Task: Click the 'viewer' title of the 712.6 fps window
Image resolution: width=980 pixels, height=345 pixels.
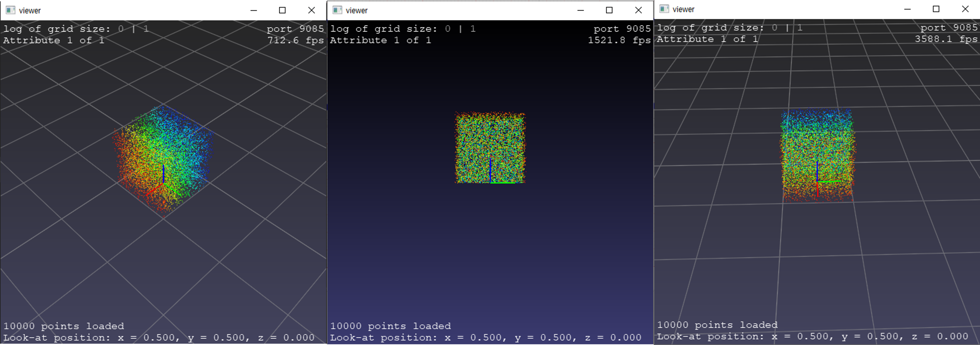Action: (x=30, y=11)
